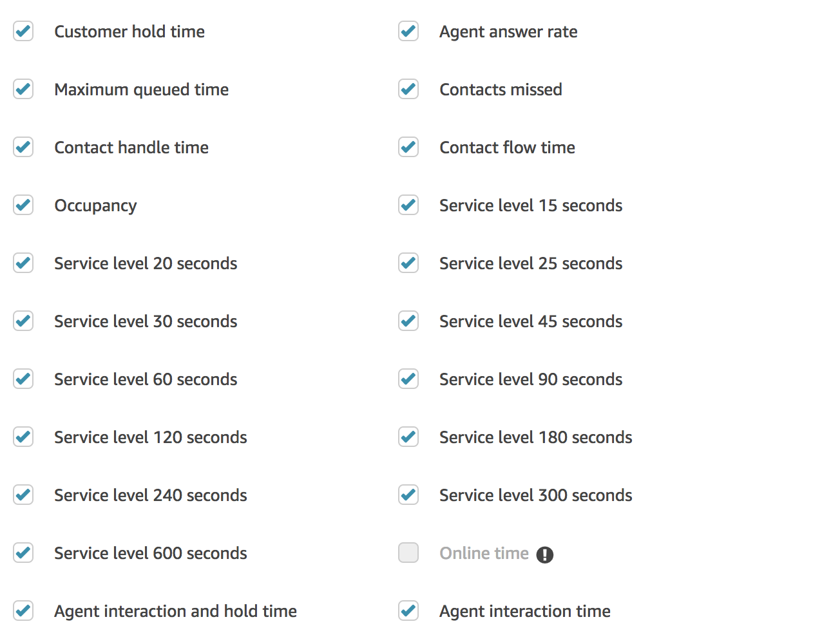Uncheck Service level 600 seconds
This screenshot has width=822, height=644.
point(23,553)
